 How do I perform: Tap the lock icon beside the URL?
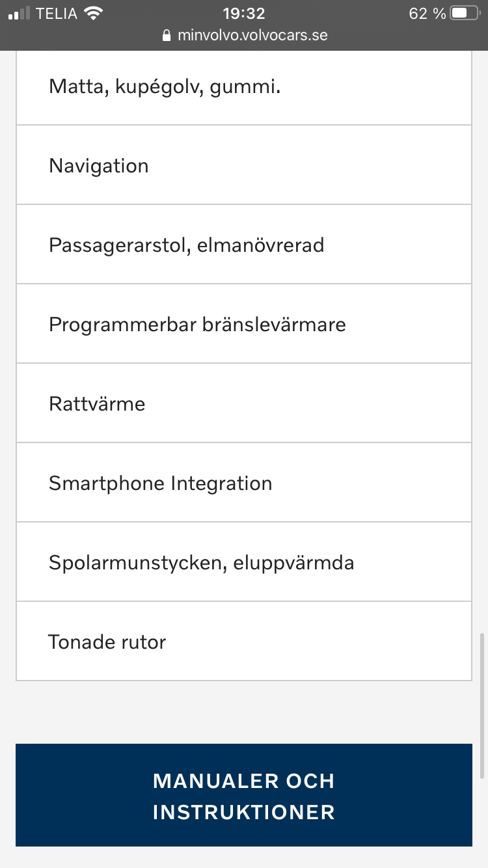(167, 35)
